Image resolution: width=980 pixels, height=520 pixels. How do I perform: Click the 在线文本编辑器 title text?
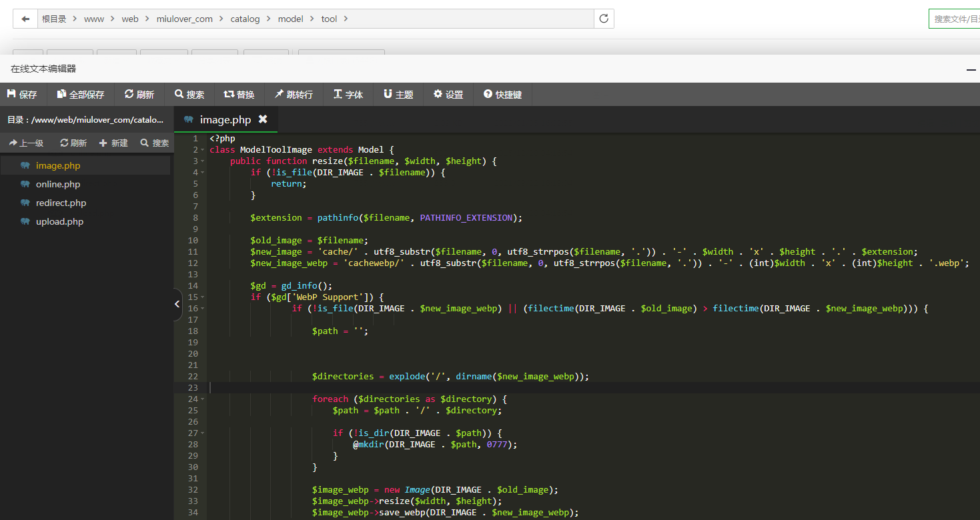click(x=43, y=69)
